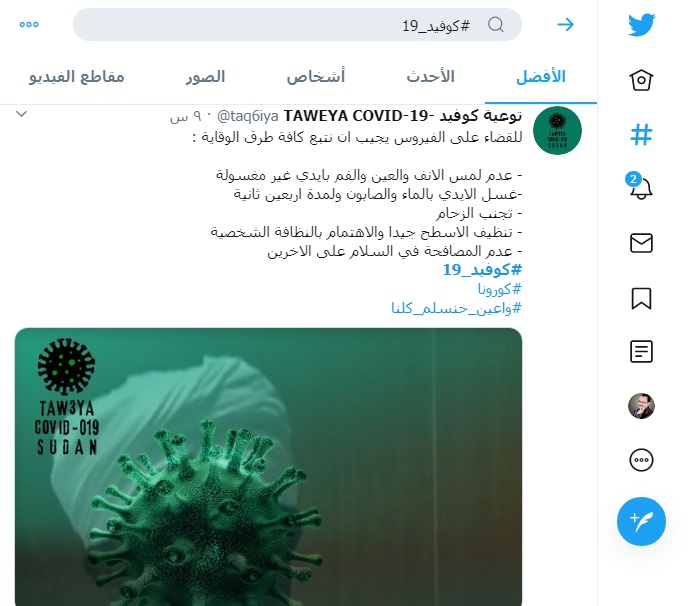
Task: Open coronavirus tweet image
Action: [268, 467]
